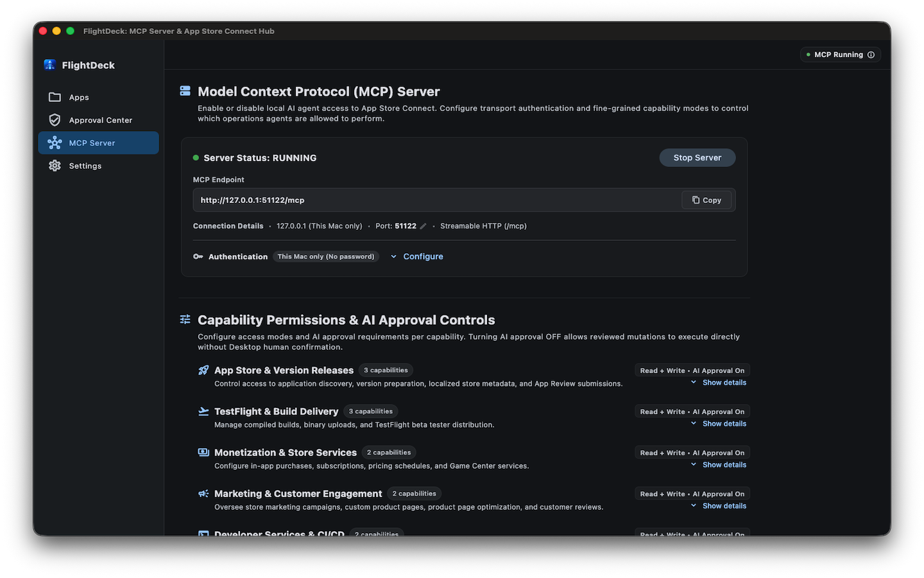This screenshot has height=578, width=924.
Task: Click the pencil icon to edit port 51122
Action: click(423, 226)
